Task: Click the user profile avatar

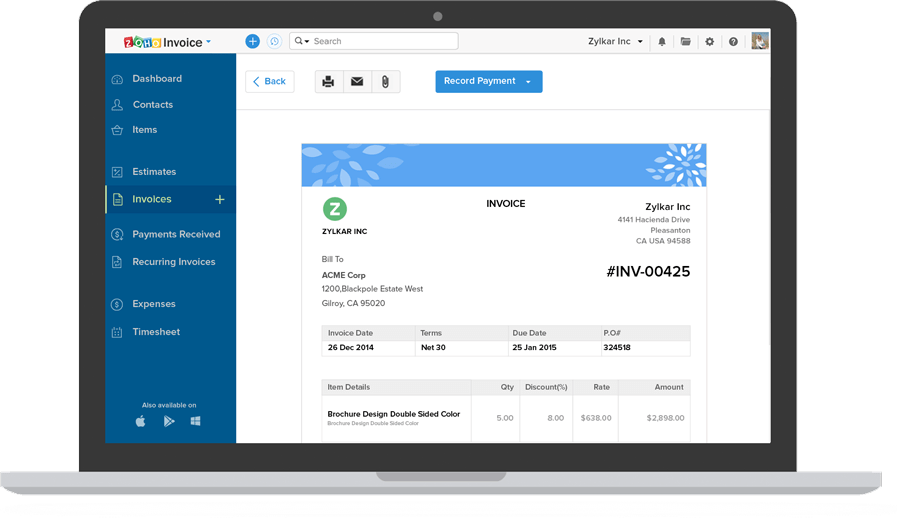Action: (760, 41)
